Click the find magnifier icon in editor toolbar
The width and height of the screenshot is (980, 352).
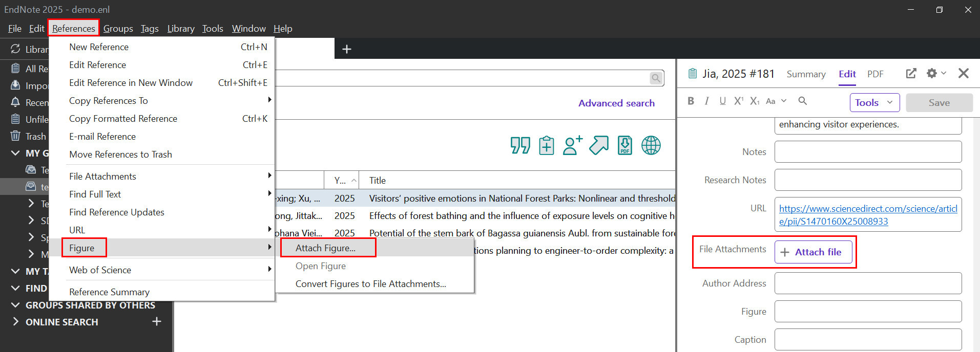pyautogui.click(x=803, y=101)
